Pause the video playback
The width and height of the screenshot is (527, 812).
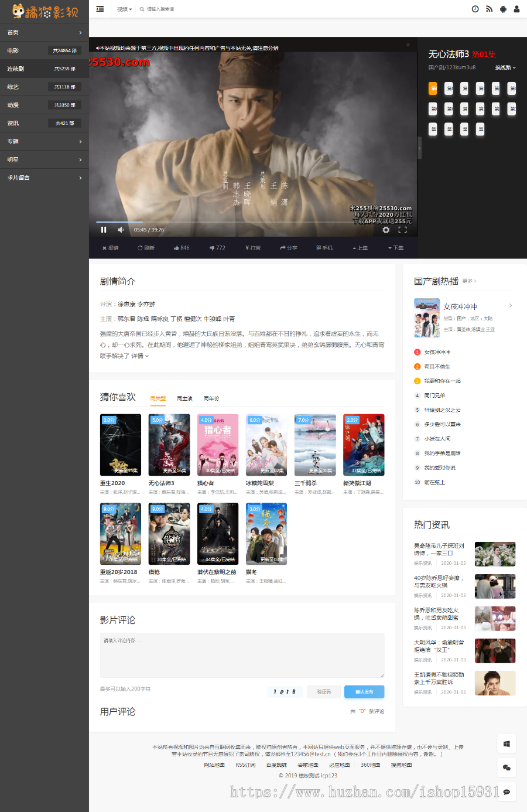(x=104, y=230)
